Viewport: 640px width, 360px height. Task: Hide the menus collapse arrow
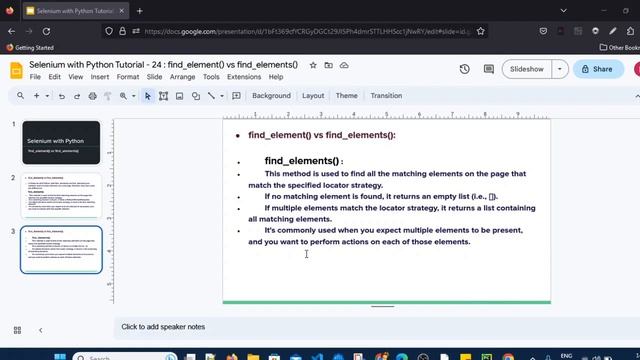(x=637, y=96)
